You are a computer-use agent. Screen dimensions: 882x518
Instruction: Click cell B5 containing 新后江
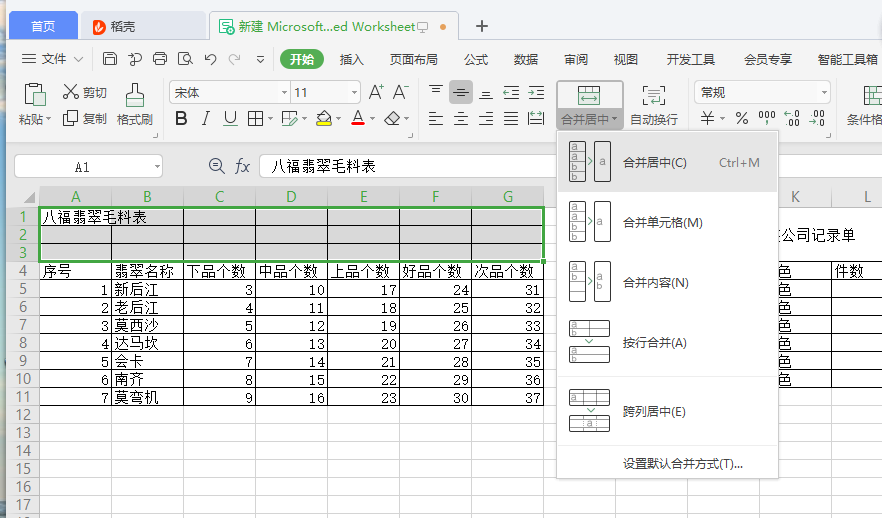point(147,289)
